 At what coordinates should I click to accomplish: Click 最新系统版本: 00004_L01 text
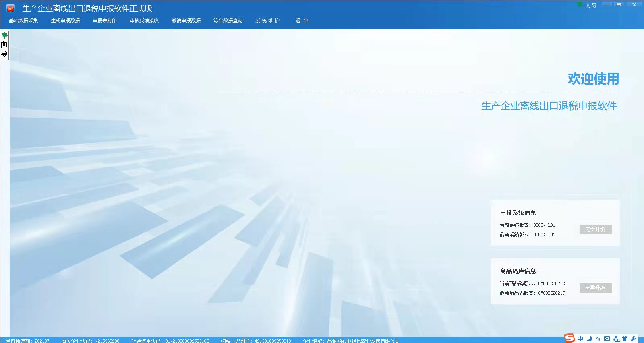(527, 235)
